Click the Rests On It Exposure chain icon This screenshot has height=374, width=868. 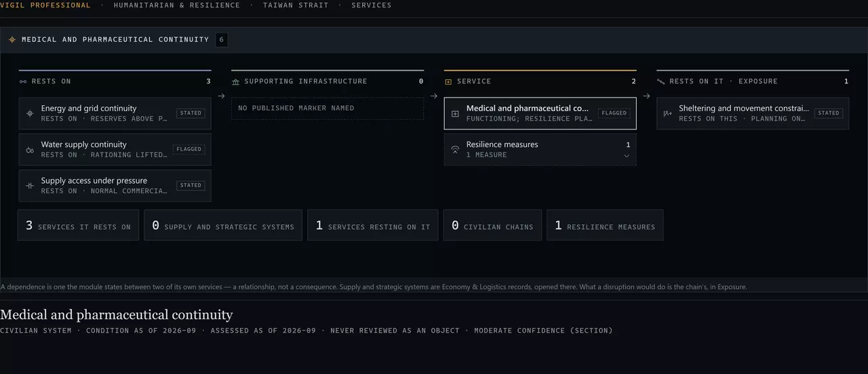tap(661, 81)
